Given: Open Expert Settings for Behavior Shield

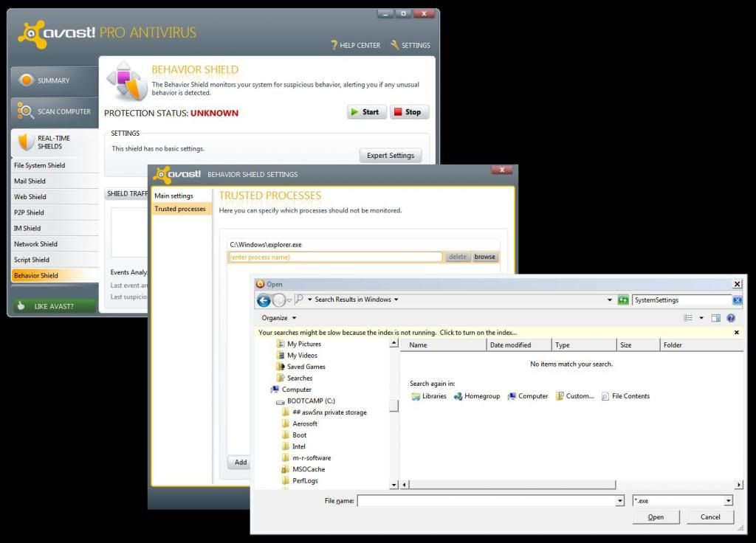Looking at the screenshot, I should (391, 155).
